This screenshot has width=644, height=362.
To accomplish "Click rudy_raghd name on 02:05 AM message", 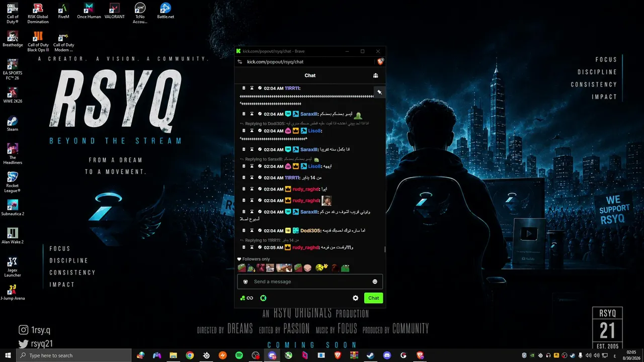I will click(x=305, y=247).
